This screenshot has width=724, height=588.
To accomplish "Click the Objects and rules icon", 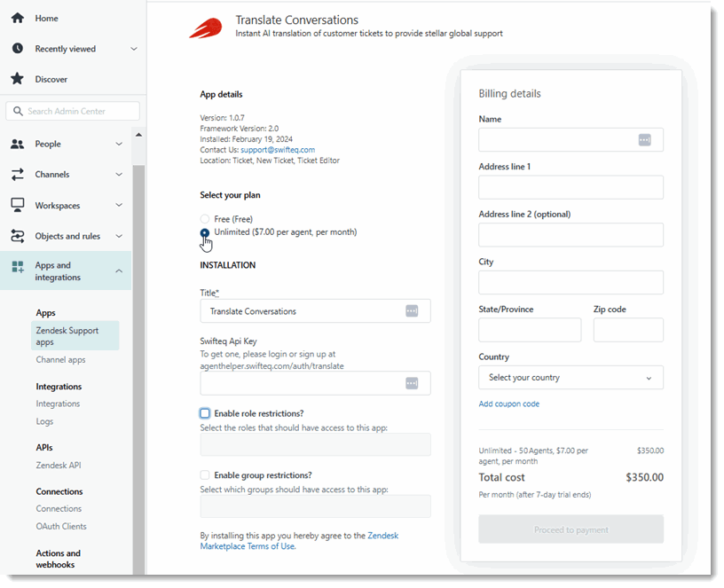I will point(18,236).
